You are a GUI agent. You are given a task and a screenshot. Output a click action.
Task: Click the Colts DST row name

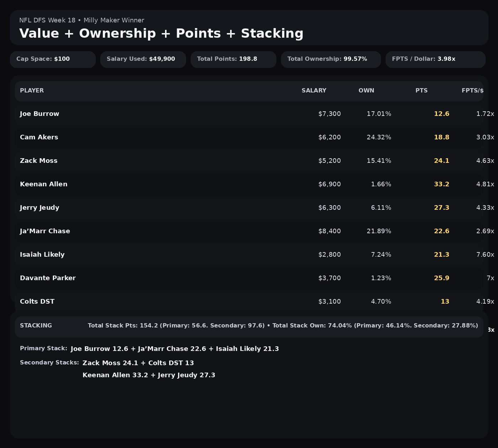[x=37, y=302]
